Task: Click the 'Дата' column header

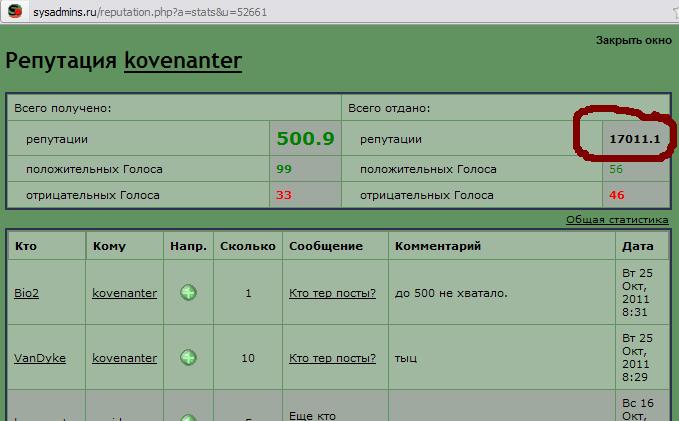Action: (637, 246)
